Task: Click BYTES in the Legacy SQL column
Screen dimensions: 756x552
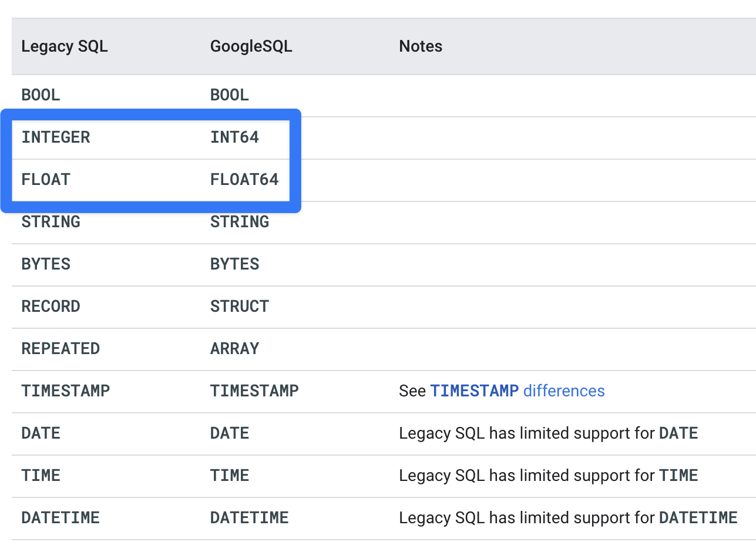Action: click(46, 264)
